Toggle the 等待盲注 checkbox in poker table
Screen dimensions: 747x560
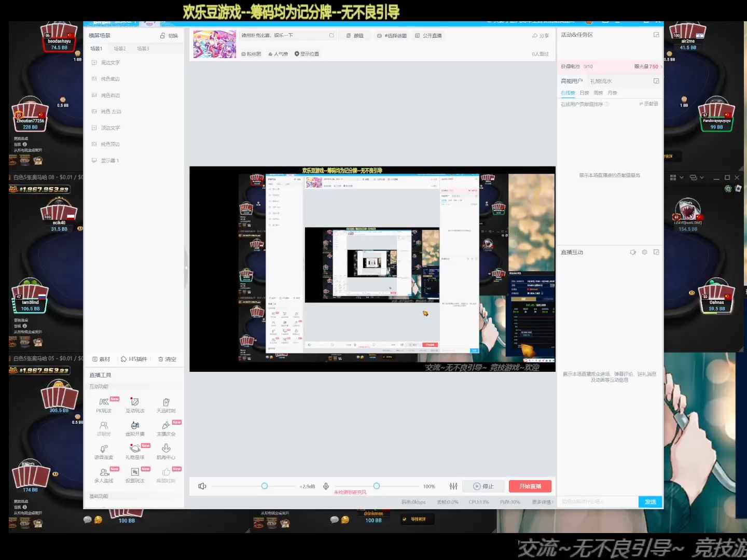(405, 519)
